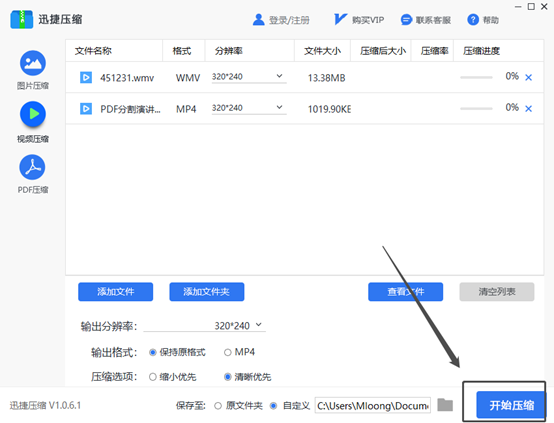Select MP4 output format radio
554x423 pixels.
(x=228, y=352)
